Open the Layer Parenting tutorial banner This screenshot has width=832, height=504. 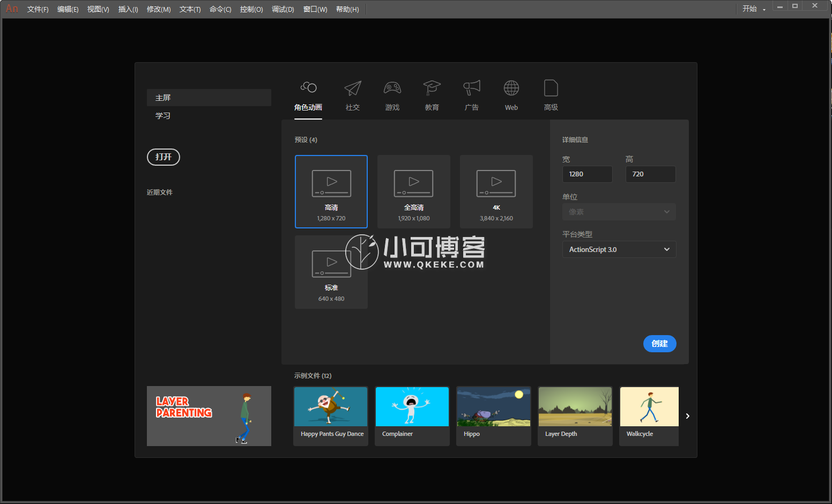click(x=209, y=416)
